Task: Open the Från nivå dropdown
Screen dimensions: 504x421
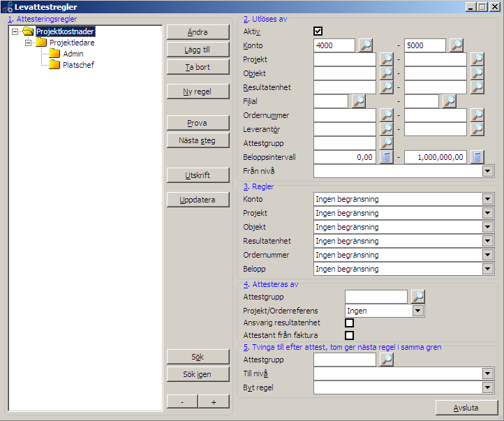Action: pos(488,171)
